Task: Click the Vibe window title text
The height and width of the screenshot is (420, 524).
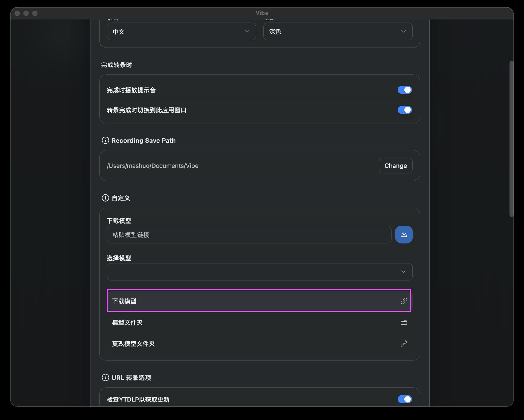Action: [262, 13]
